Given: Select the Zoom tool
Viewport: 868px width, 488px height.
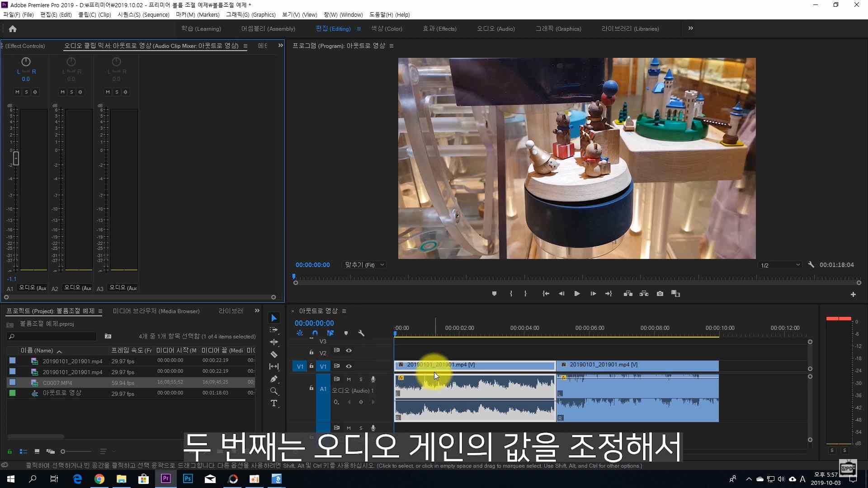Looking at the screenshot, I should coord(274,391).
